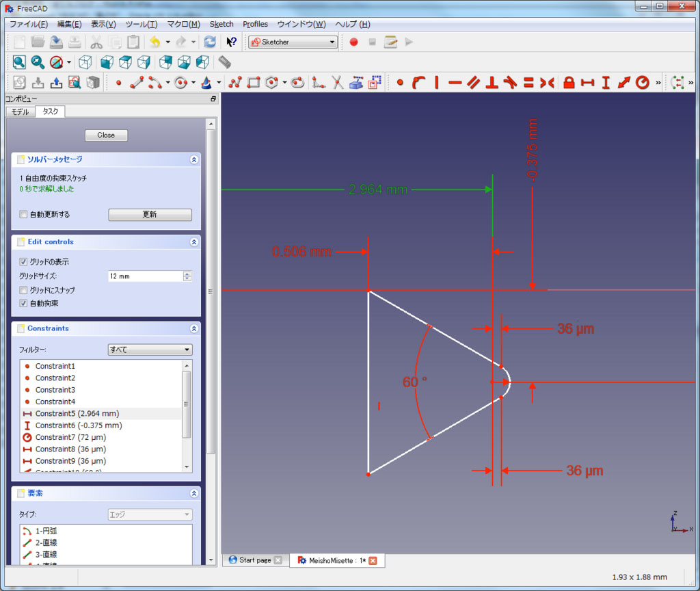Image resolution: width=700 pixels, height=591 pixels.
Task: Select Constraint5 (2.964 mm) in list
Action: click(x=101, y=414)
